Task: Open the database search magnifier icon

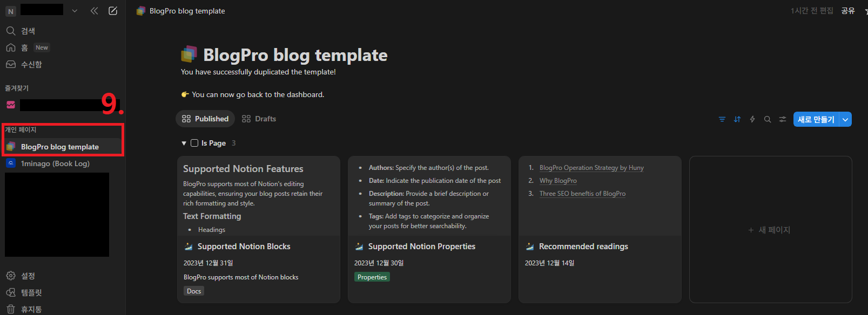Action: (x=768, y=119)
